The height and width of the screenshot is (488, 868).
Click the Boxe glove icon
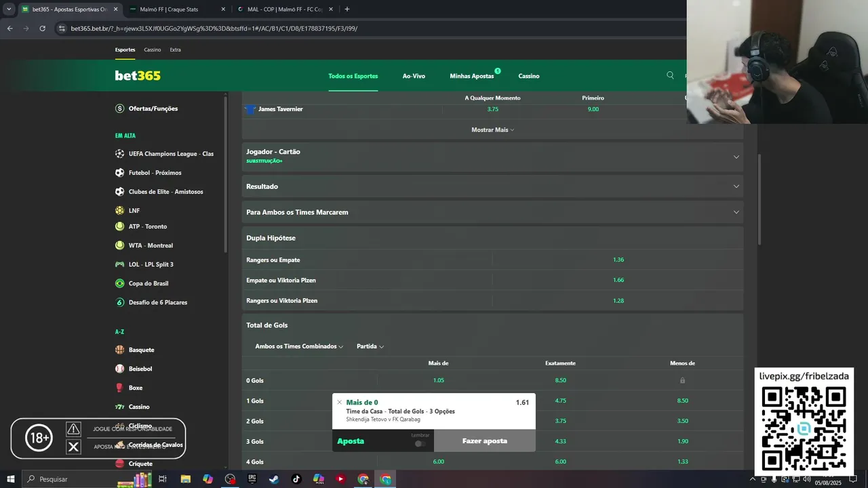pos(120,388)
